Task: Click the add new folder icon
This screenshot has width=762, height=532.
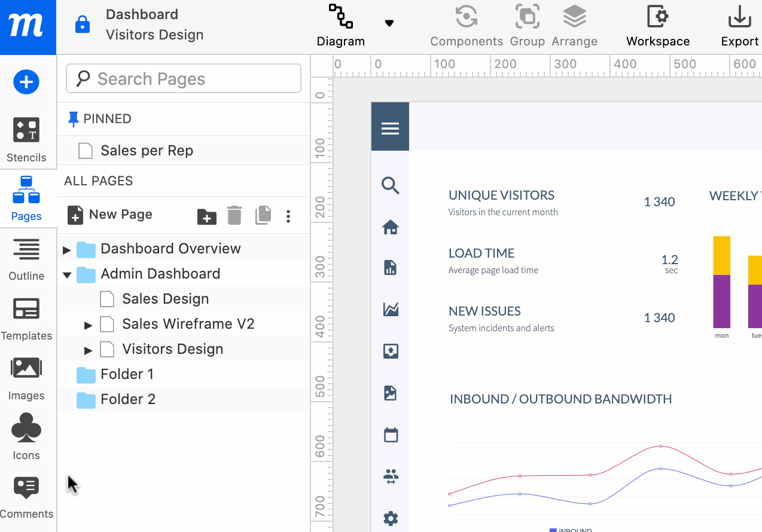Action: pos(207,216)
